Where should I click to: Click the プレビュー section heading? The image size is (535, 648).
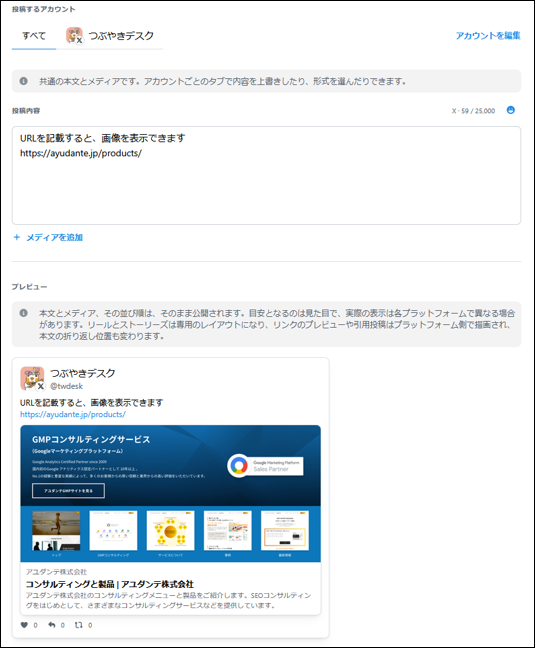[29, 286]
